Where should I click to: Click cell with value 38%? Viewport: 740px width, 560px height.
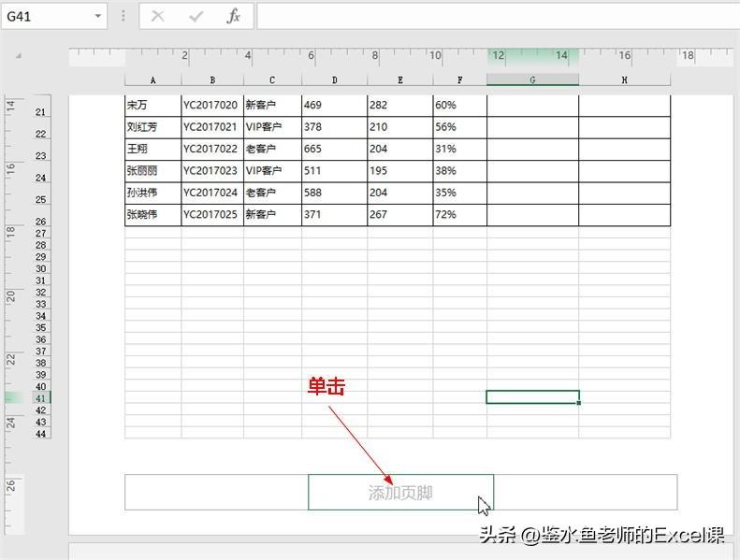[x=459, y=171]
